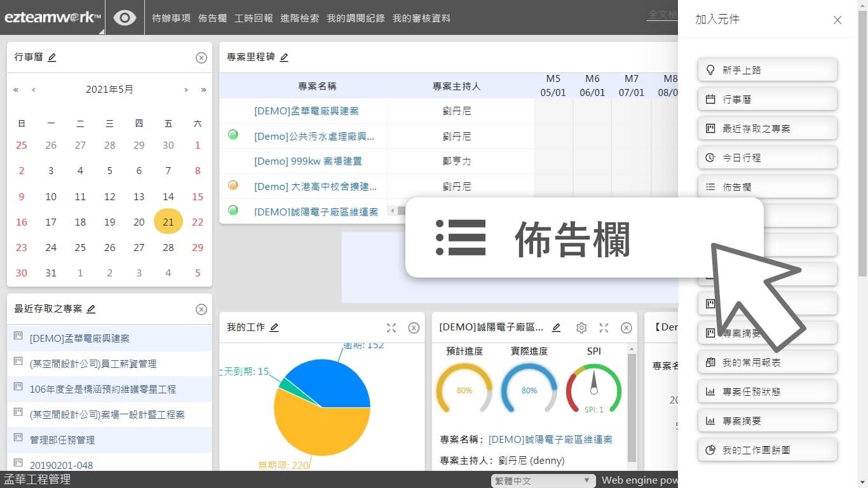Open [DEMO]孟華電廠興建案 in milestone table

pos(306,111)
